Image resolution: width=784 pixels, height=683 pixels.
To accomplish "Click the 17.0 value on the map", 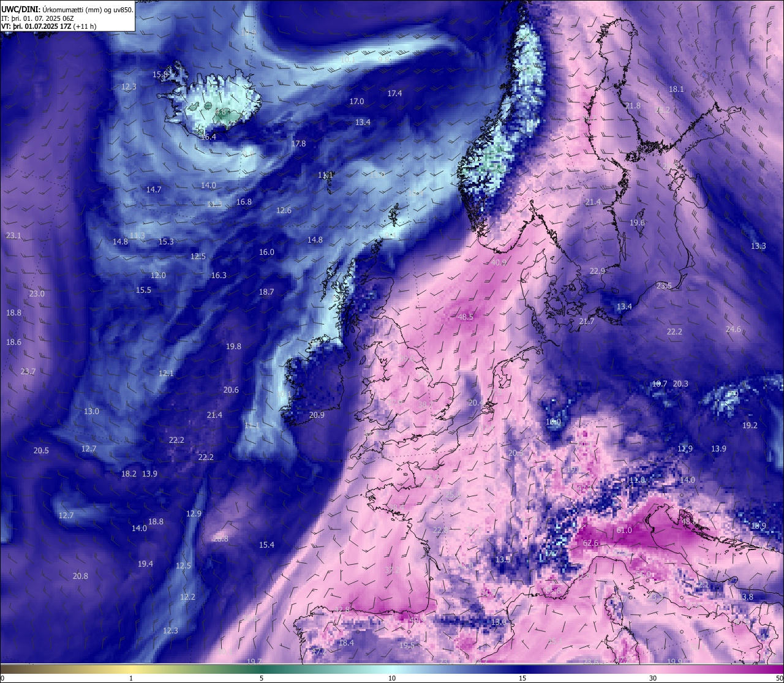I will click(x=356, y=102).
